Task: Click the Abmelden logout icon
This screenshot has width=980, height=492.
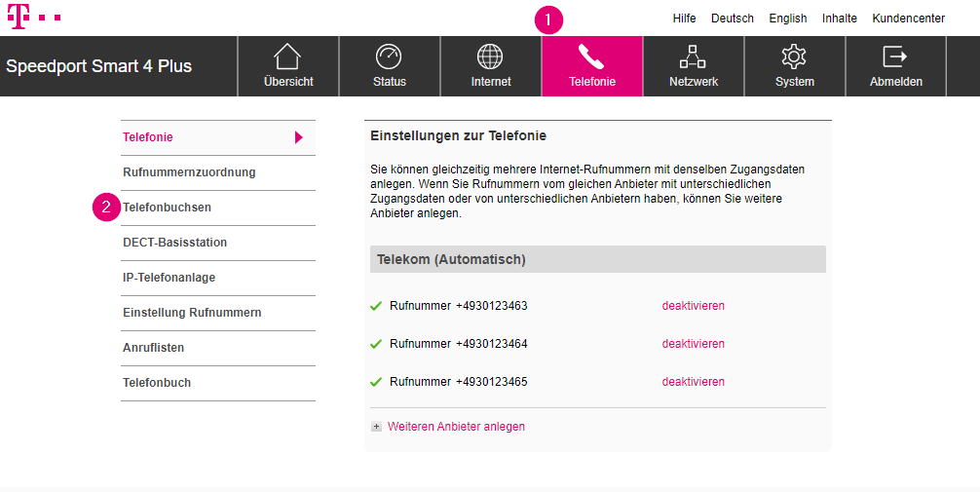Action: 895,57
